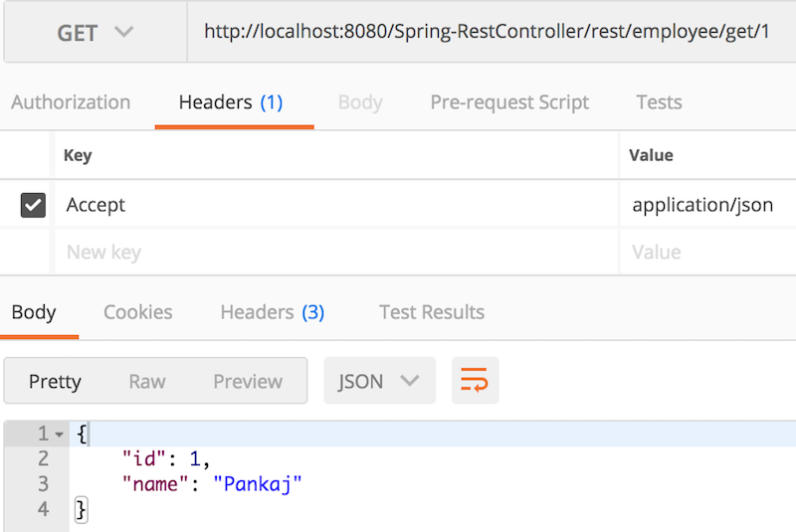The height and width of the screenshot is (532, 796).
Task: Switch to Preview response view
Action: coord(248,382)
